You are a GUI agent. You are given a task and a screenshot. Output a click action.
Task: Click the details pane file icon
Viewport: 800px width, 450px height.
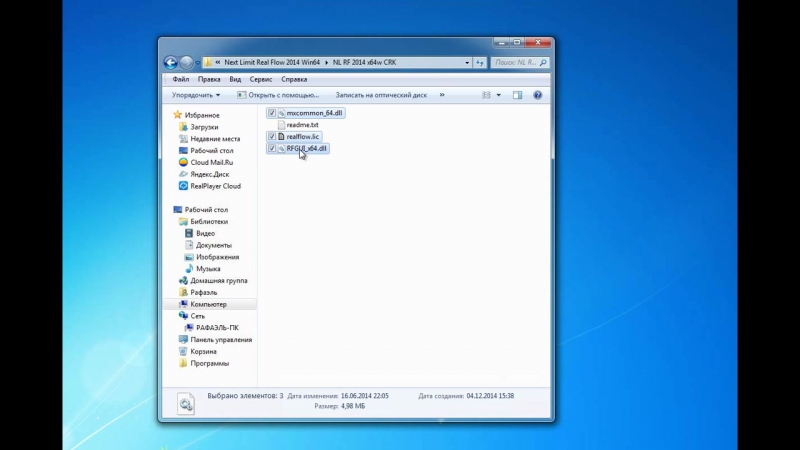[186, 403]
